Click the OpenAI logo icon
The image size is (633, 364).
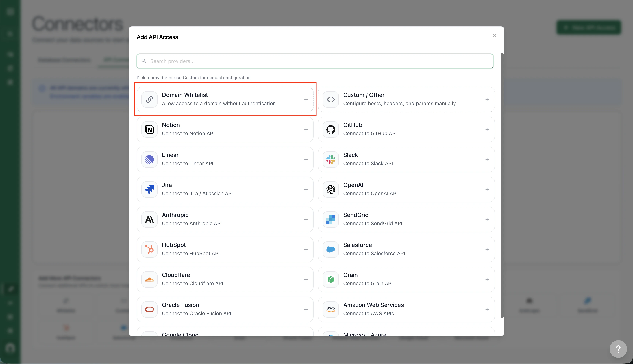[x=331, y=189]
